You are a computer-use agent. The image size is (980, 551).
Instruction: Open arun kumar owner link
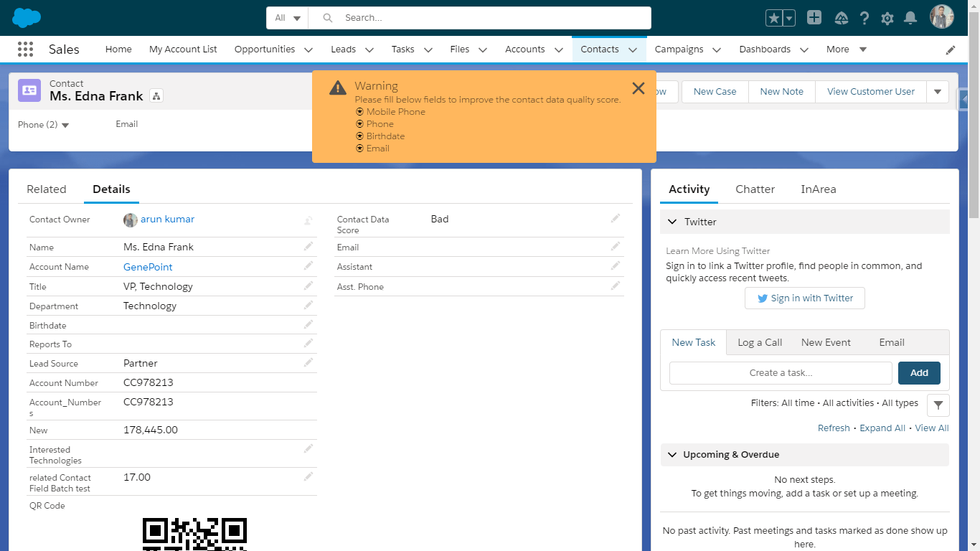[x=167, y=220]
